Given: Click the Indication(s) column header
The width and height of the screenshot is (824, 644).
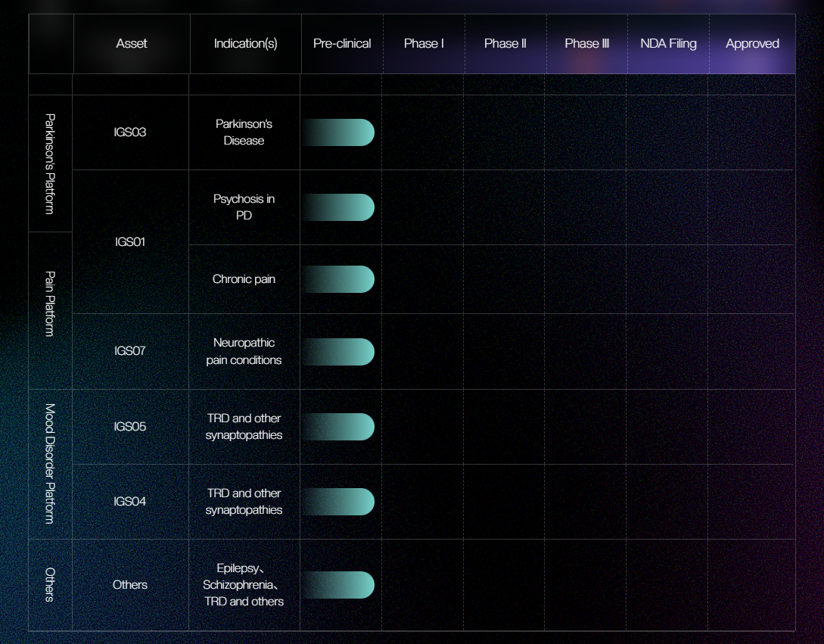Looking at the screenshot, I should coord(245,44).
